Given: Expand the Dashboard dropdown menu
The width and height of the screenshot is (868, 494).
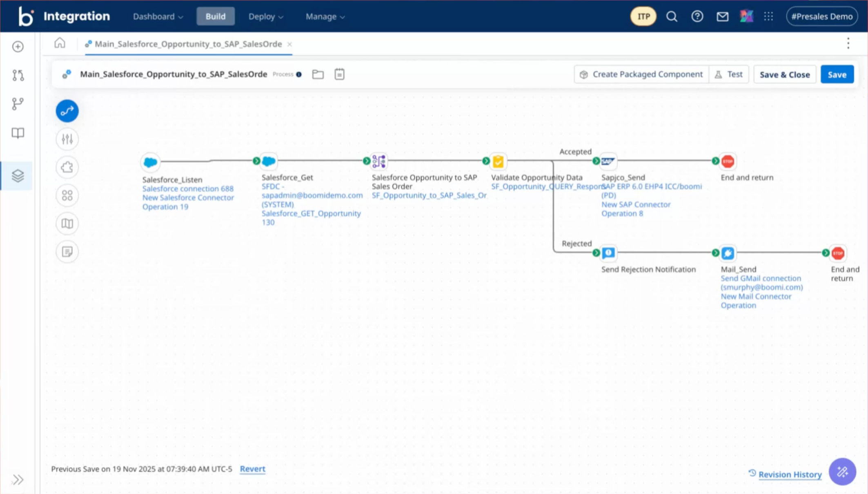Looking at the screenshot, I should coord(158,17).
